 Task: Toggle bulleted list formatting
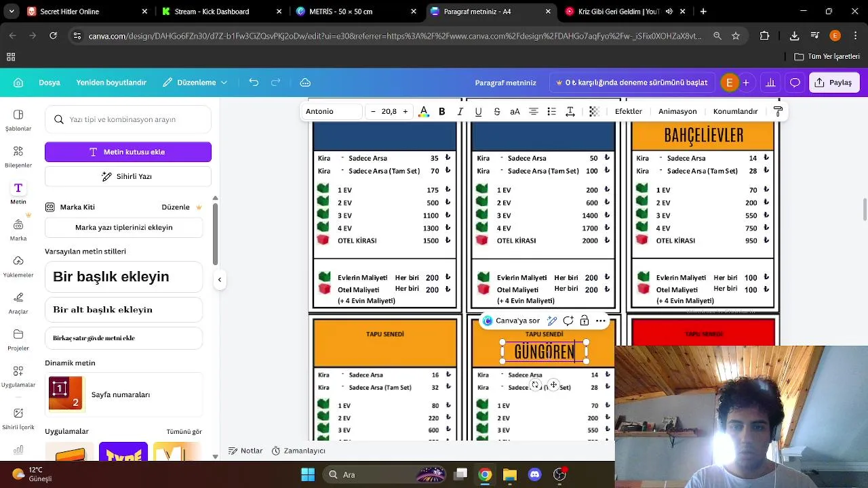552,111
